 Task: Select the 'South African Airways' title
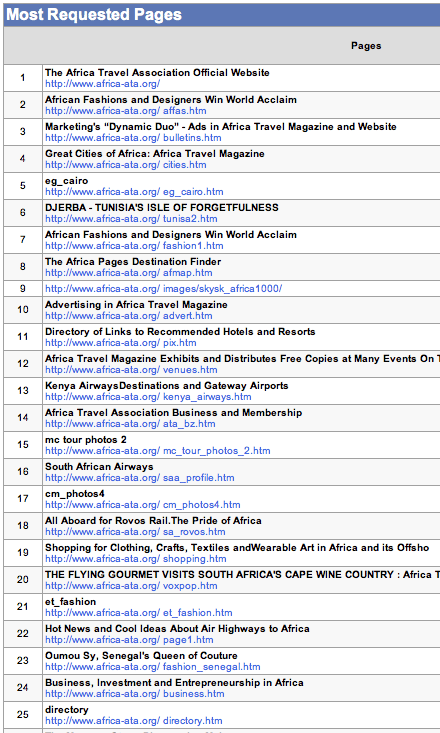point(99,467)
